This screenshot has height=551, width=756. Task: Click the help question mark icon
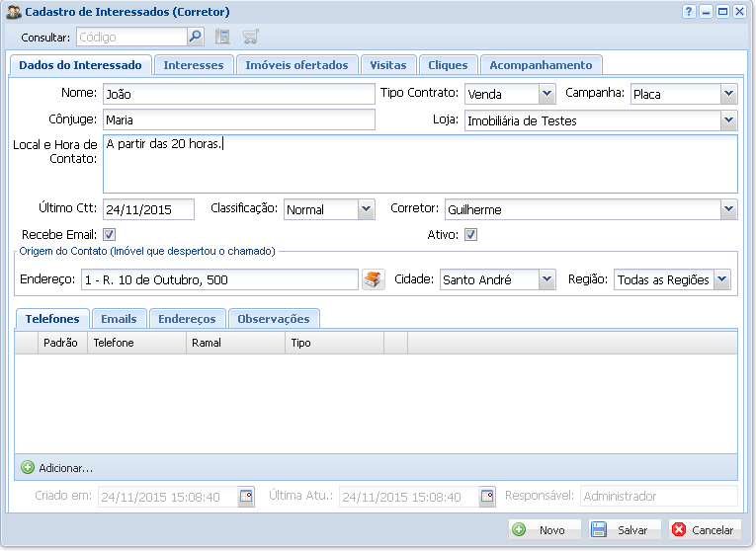coord(689,12)
